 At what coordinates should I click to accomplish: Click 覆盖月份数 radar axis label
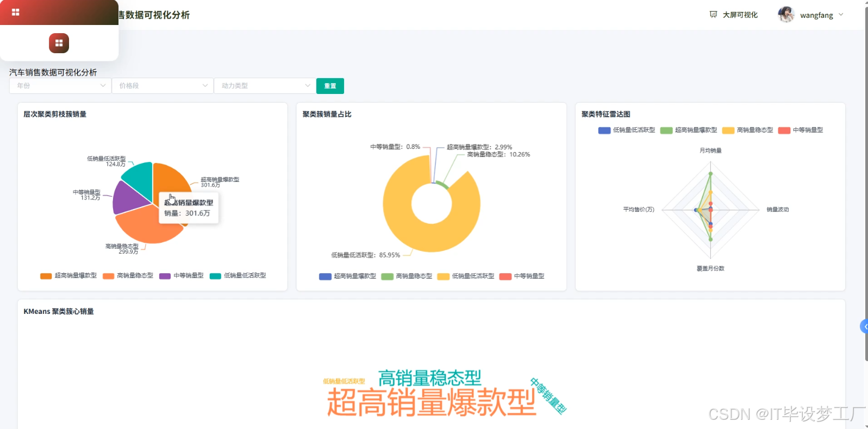click(710, 268)
